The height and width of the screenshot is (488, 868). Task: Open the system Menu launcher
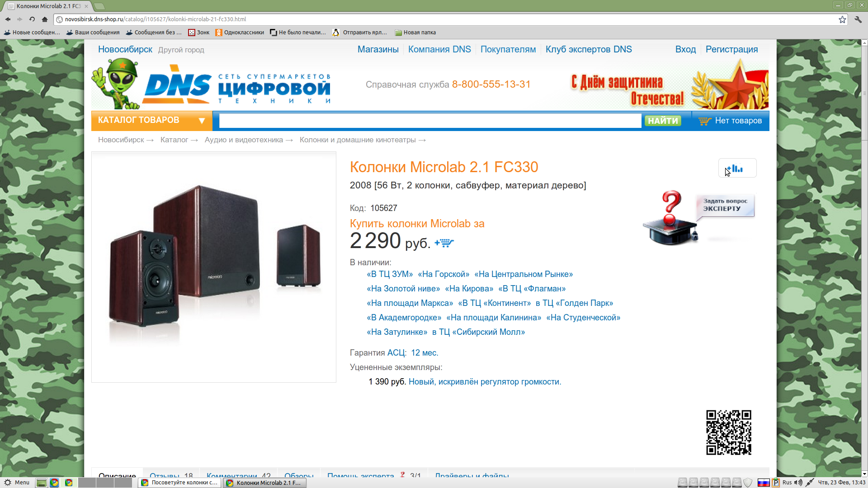coord(17,483)
